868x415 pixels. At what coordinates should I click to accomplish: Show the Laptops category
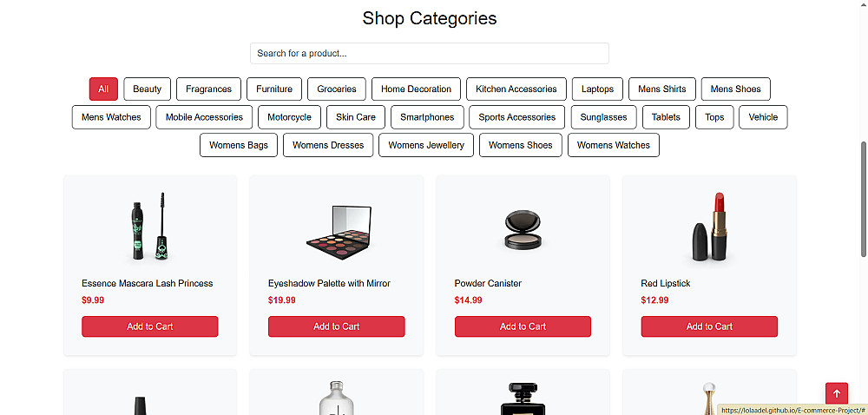pyautogui.click(x=597, y=89)
